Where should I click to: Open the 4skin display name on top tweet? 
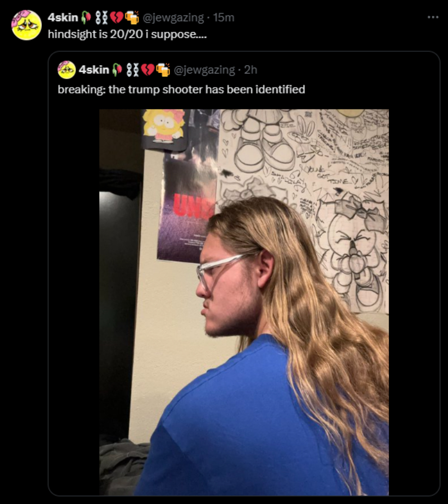(63, 17)
